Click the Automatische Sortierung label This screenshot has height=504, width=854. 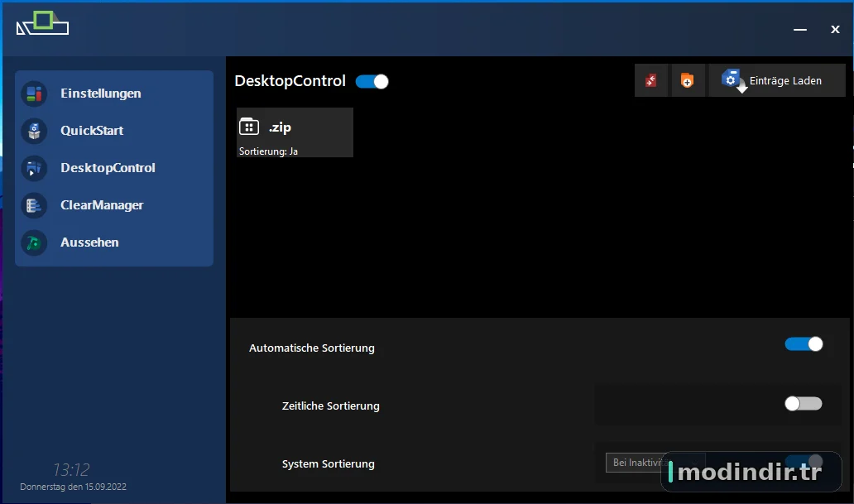point(311,348)
